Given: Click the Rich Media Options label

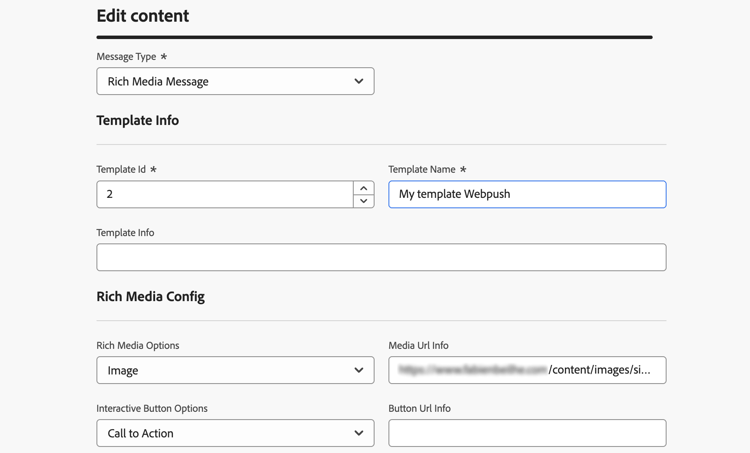Looking at the screenshot, I should pyautogui.click(x=138, y=346).
